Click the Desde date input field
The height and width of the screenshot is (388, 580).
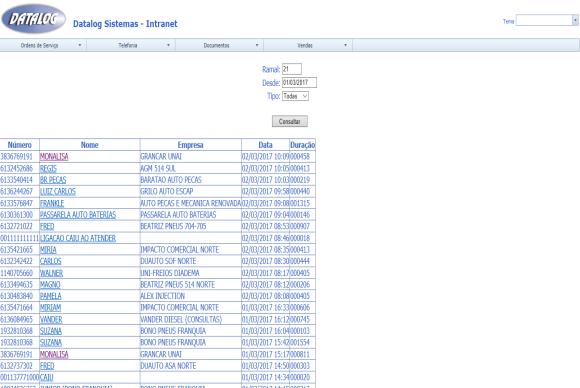coord(299,82)
